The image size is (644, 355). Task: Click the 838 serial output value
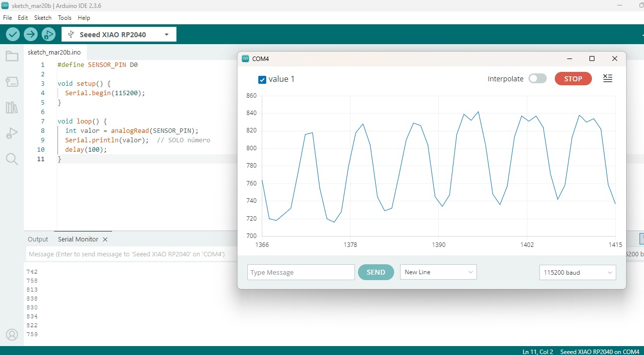[x=32, y=298]
